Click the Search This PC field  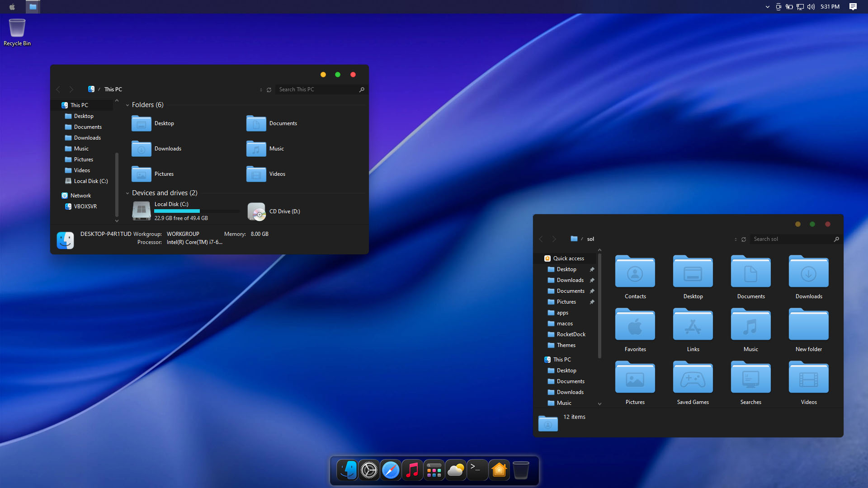(316, 89)
